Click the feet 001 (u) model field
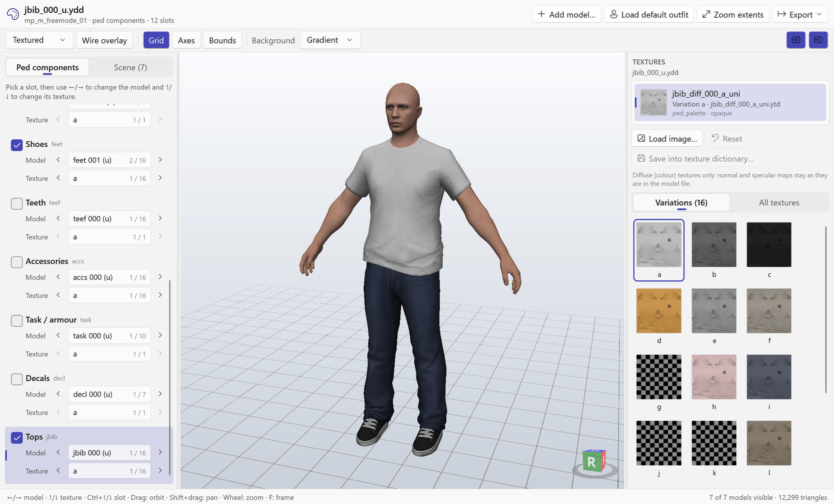 pyautogui.click(x=109, y=160)
